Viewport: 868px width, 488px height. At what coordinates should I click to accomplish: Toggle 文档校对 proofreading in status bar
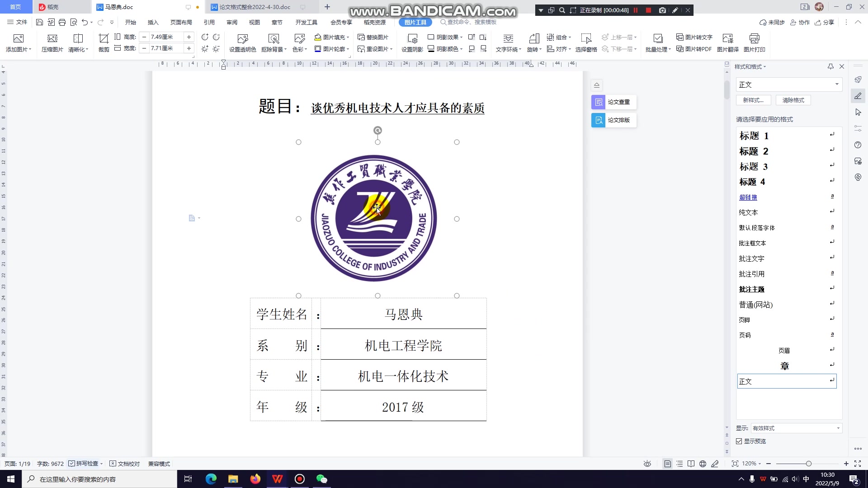[x=125, y=464]
